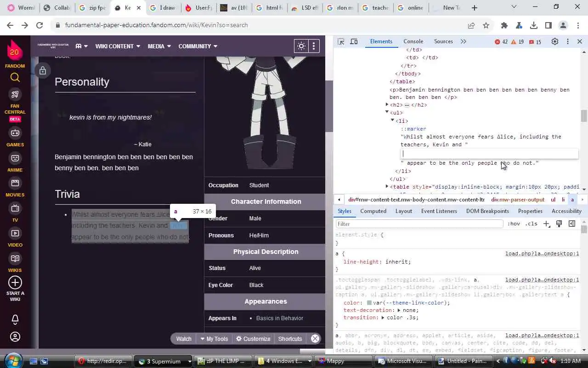Expand the table style=display:inline-block node
Viewport: 588px width, 368px height.
387,186
